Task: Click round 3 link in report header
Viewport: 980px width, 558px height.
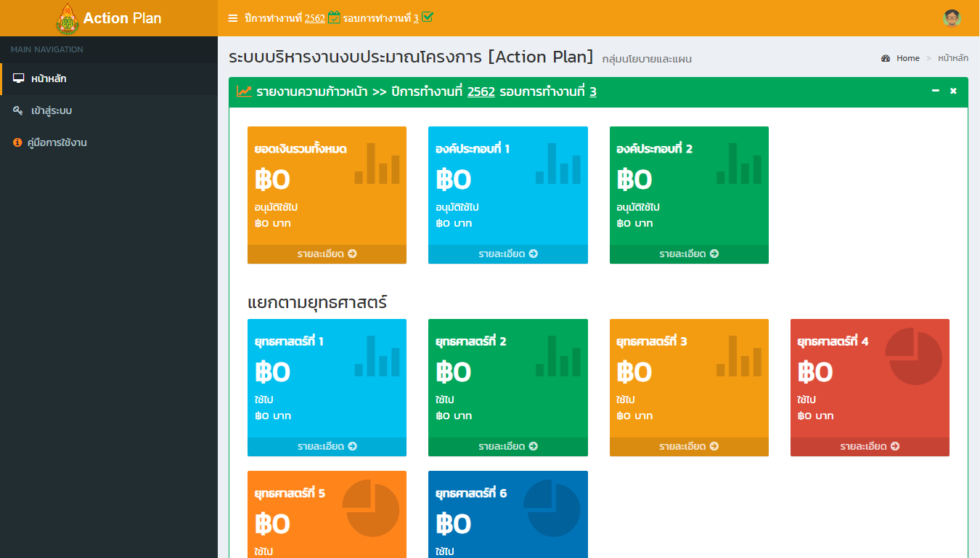Action: coord(593,92)
